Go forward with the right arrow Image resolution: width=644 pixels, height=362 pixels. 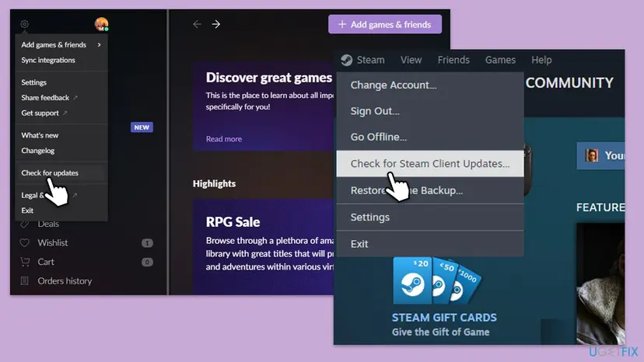[x=216, y=24]
